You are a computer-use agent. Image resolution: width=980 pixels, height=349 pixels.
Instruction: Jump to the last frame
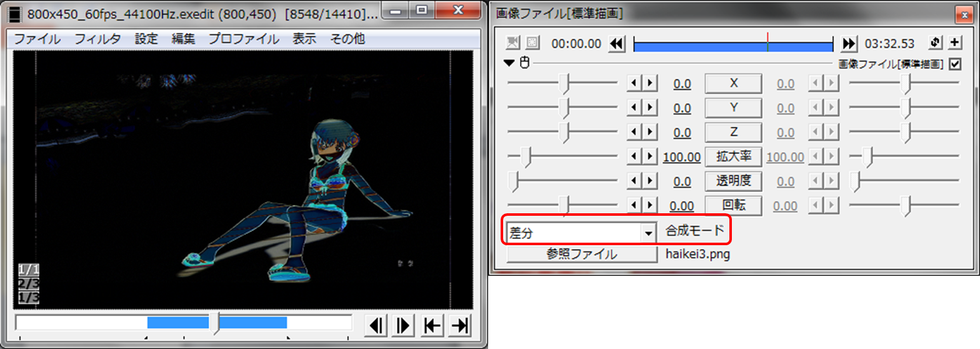[460, 325]
